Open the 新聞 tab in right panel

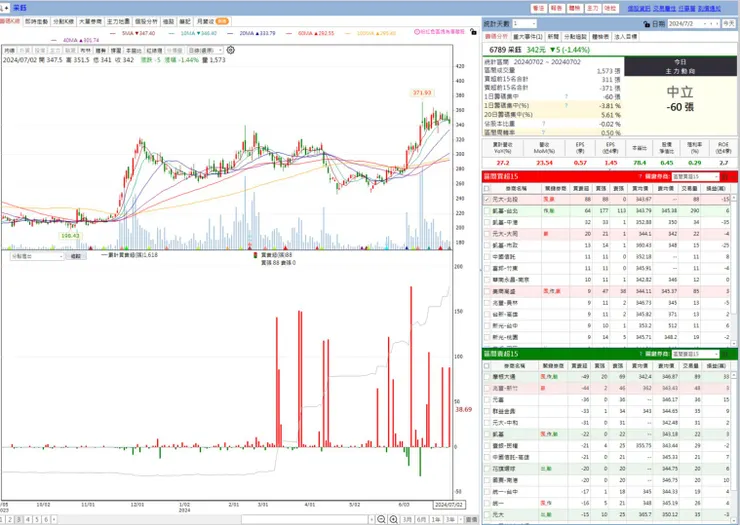tap(553, 37)
